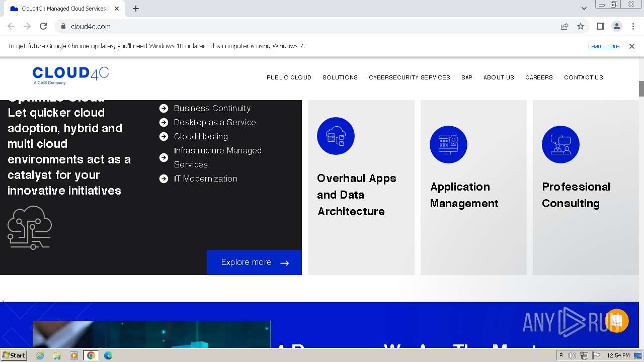Click the Explore more button

click(254, 262)
